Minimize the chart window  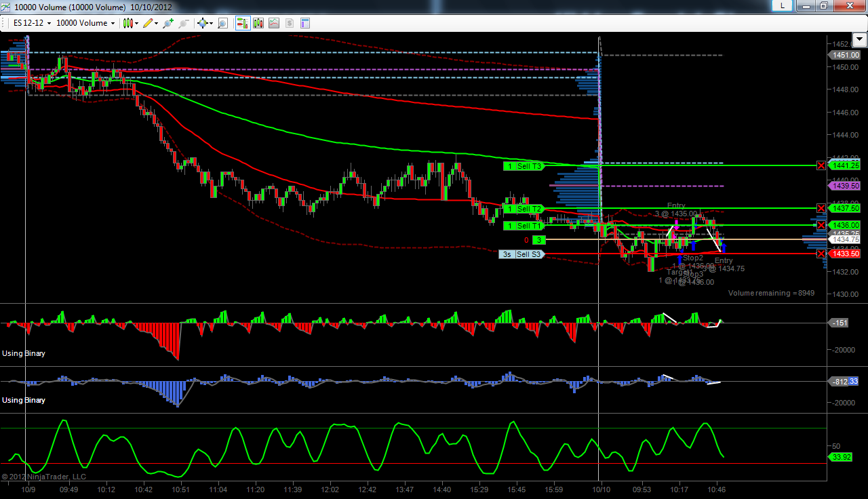807,5
